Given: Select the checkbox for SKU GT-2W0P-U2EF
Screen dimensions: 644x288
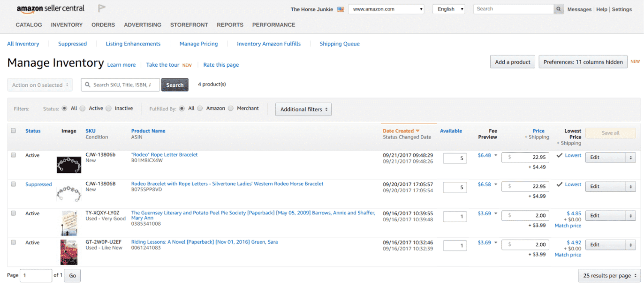Looking at the screenshot, I should pos(13,242).
